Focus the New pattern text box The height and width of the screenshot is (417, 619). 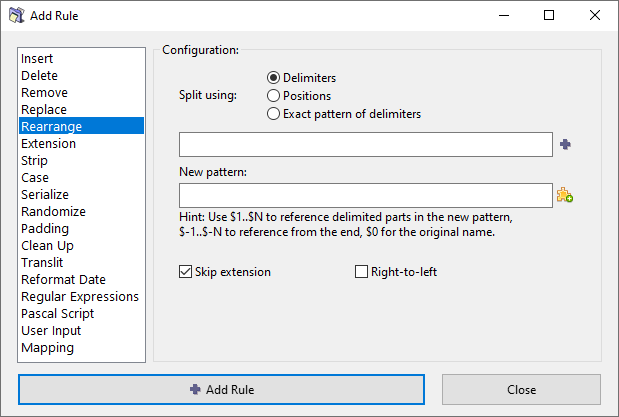tap(365, 195)
